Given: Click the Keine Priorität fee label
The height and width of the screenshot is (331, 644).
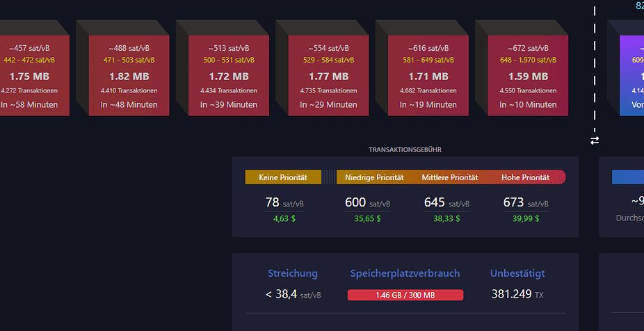Looking at the screenshot, I should pos(283,177).
